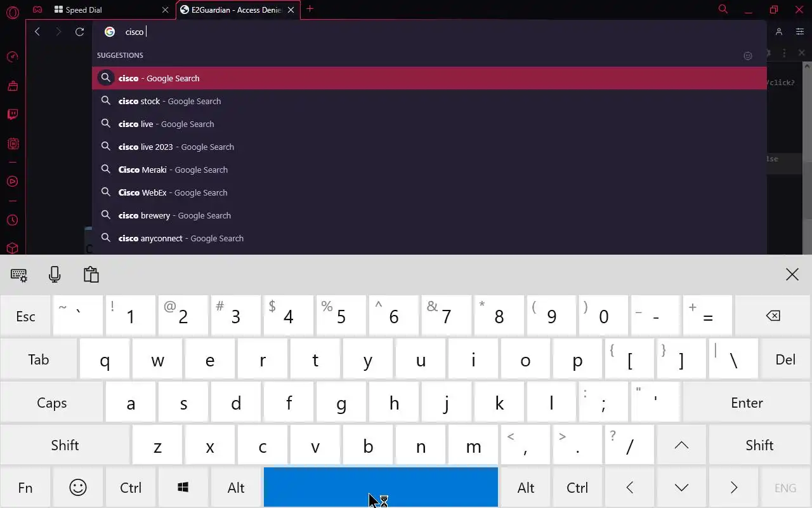Open GX Control speedometer icon in sidebar

(13, 57)
